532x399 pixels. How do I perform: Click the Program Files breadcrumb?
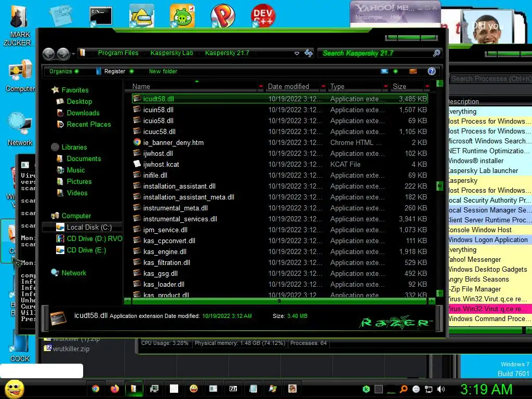pos(118,53)
